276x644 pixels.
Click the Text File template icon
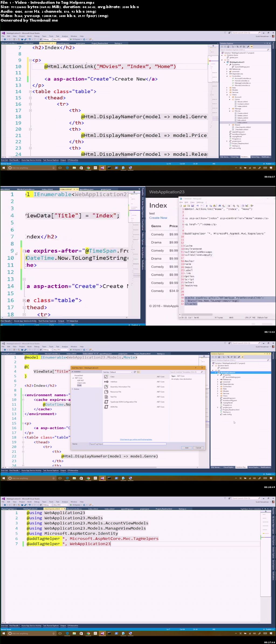(106, 397)
